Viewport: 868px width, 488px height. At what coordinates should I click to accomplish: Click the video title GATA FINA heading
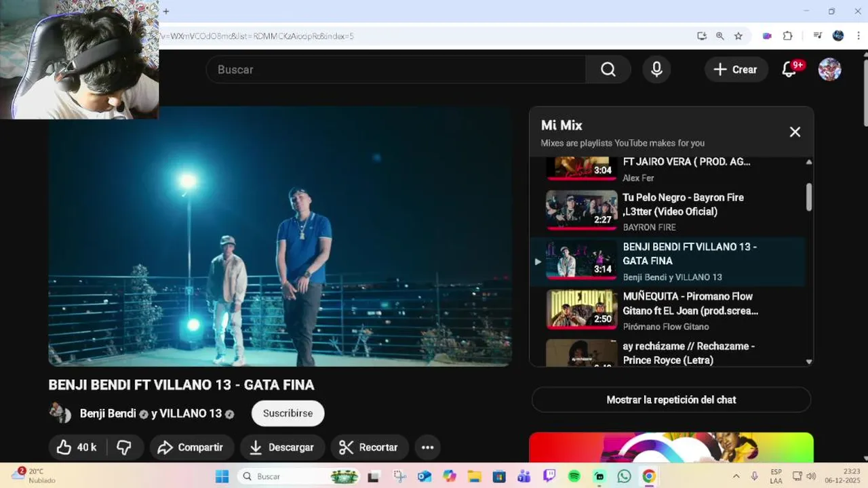pos(181,385)
